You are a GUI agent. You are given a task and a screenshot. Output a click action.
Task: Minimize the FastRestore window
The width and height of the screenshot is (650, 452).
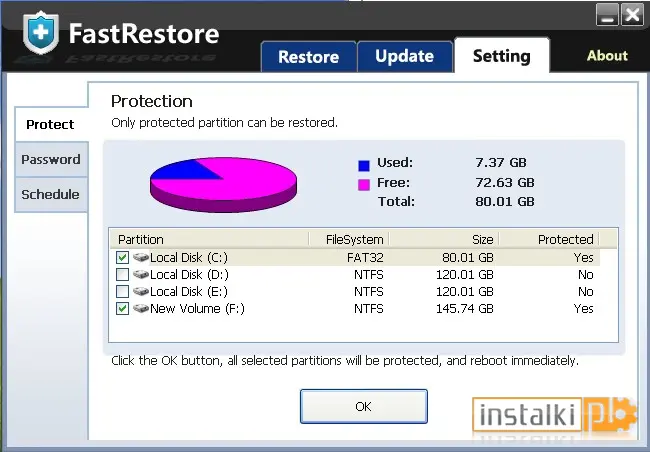(607, 15)
